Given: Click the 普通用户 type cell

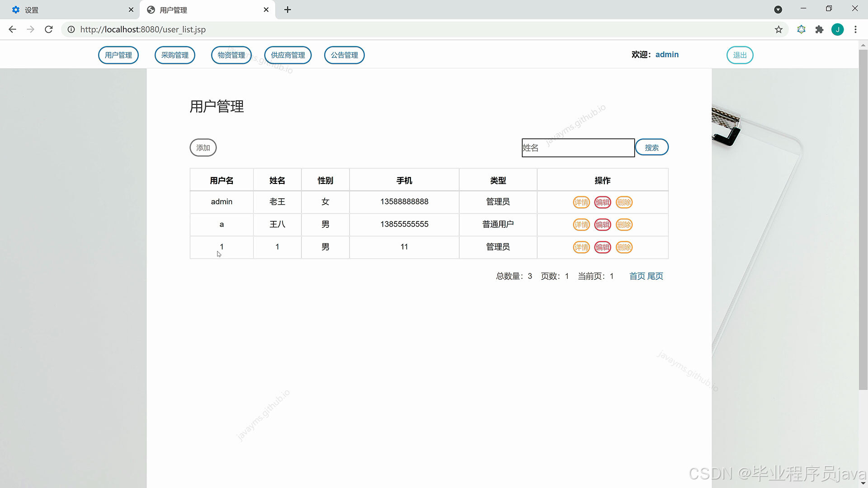Looking at the screenshot, I should 498,224.
